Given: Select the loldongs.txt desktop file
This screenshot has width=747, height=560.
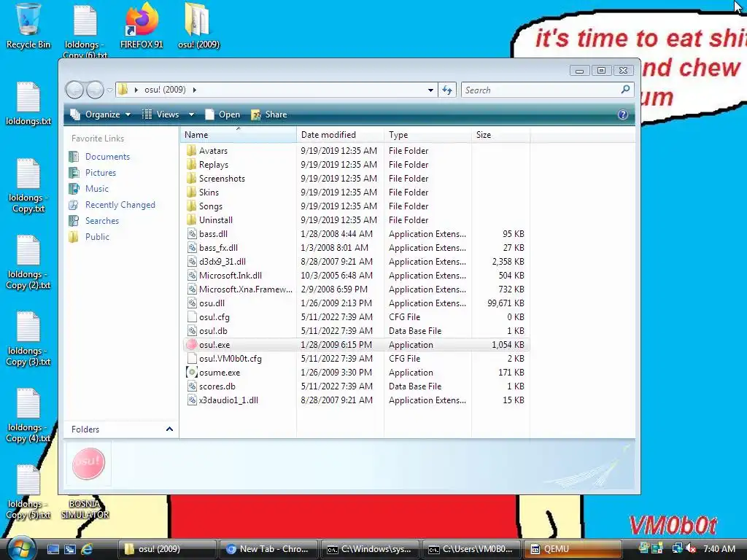Looking at the screenshot, I should click(28, 104).
